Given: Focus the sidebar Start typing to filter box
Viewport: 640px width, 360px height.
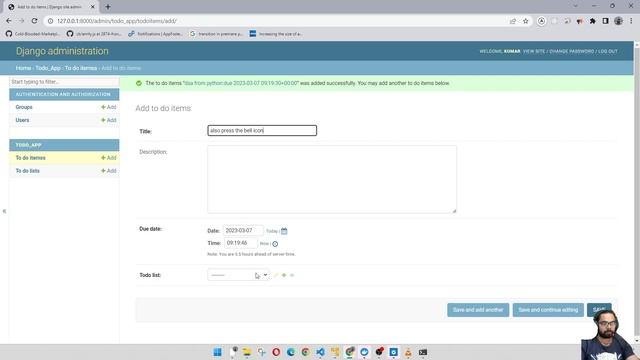Looking at the screenshot, I should 64,82.
